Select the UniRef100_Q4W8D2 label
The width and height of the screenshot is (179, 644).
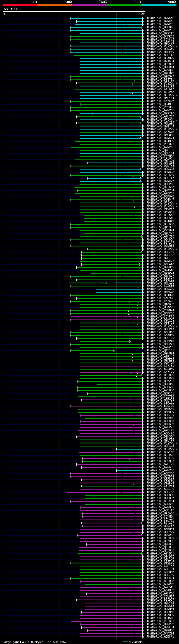click(161, 172)
